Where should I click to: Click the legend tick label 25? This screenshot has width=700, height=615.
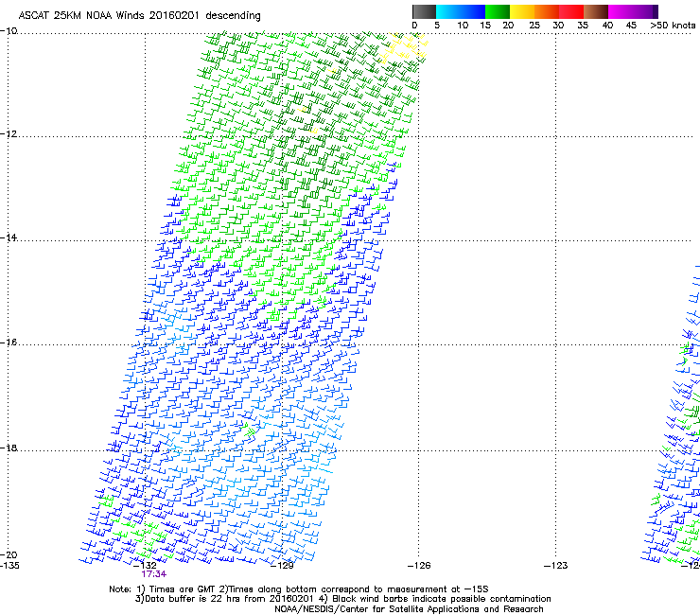tap(534, 25)
